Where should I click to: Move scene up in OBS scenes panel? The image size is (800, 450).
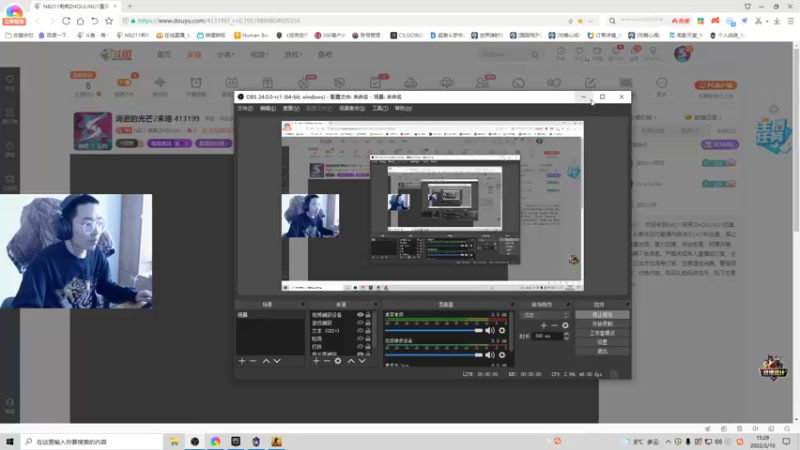point(266,361)
